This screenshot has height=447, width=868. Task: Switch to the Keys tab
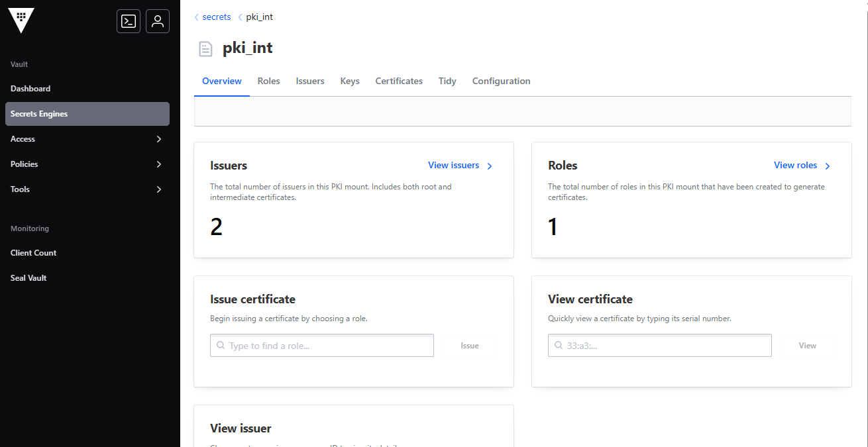point(350,81)
